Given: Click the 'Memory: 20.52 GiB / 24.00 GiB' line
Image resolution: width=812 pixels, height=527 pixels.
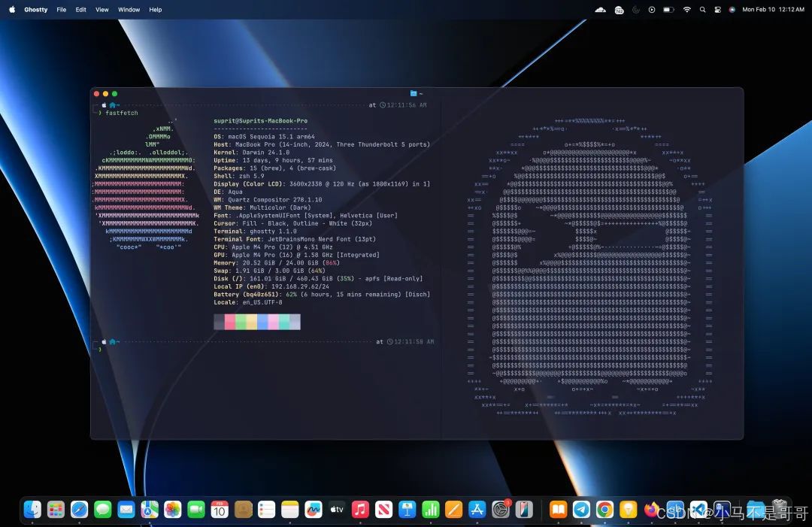Looking at the screenshot, I should [x=277, y=263].
